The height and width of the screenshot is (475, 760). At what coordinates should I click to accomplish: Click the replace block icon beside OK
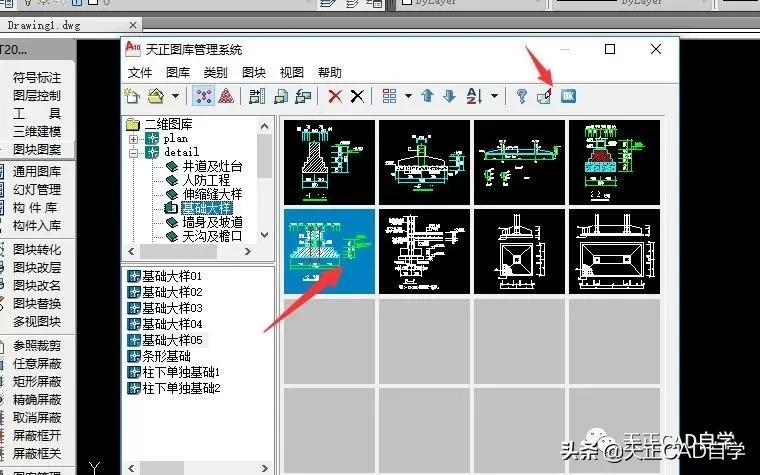coord(545,96)
